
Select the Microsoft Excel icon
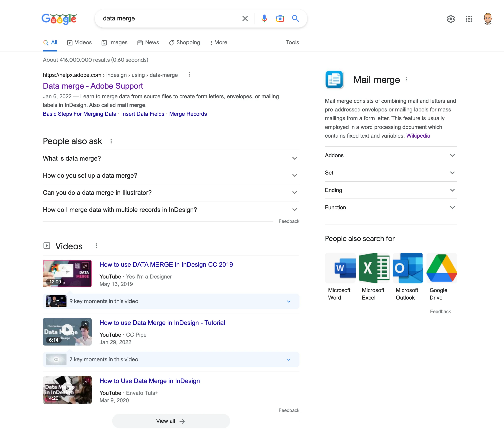(x=374, y=268)
